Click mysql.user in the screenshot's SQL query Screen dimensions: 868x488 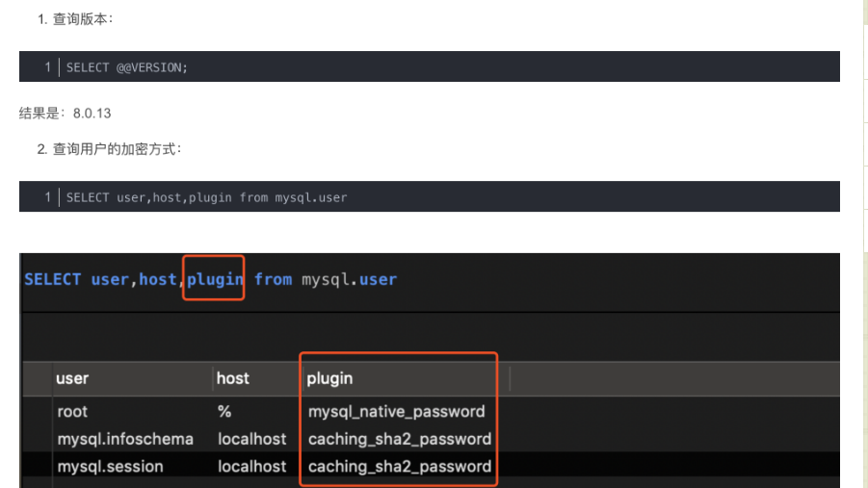[349, 279]
